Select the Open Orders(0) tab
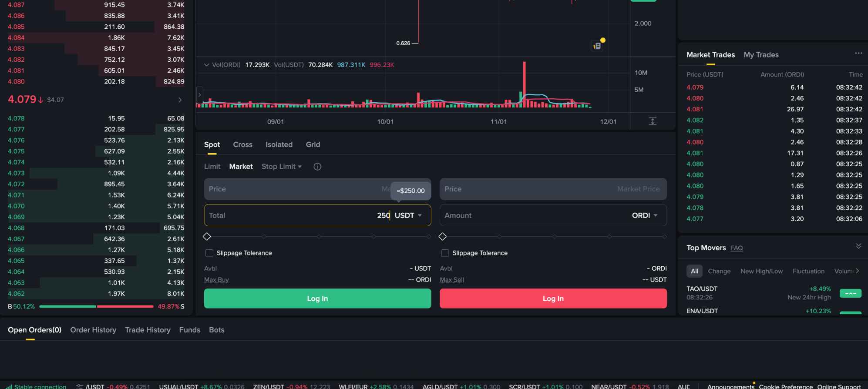 [x=34, y=330]
